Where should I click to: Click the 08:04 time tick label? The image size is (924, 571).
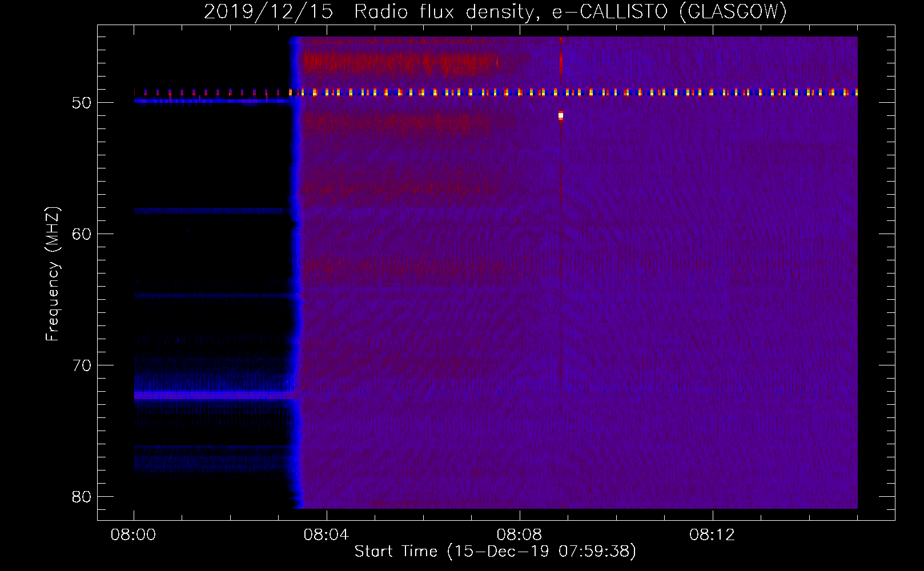click(326, 535)
